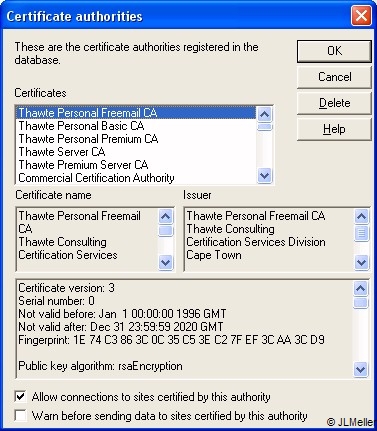Close the Certificate authorities dialog
Image resolution: width=377 pixels, height=431 pixels.
coord(361,16)
